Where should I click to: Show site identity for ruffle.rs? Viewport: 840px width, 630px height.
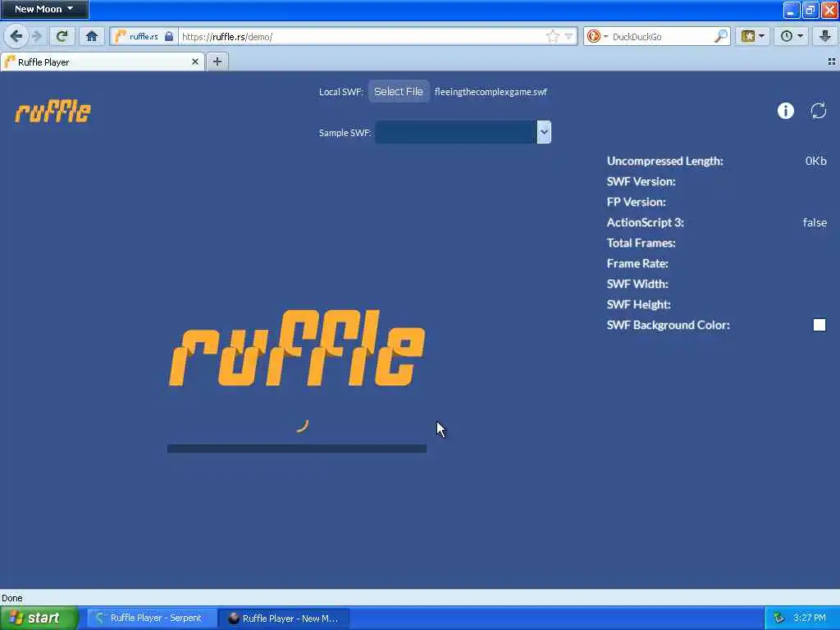144,36
